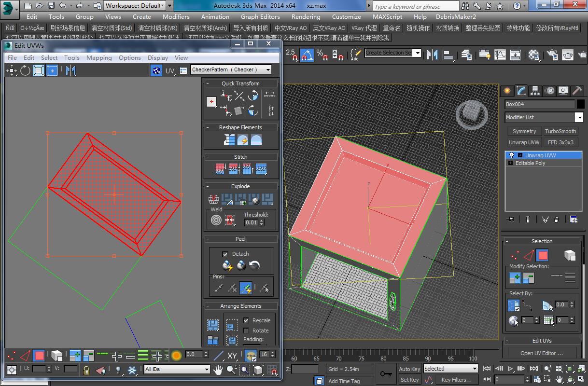
Task: Click the Polygon sub-object icon in Selection rollout
Action: [543, 255]
